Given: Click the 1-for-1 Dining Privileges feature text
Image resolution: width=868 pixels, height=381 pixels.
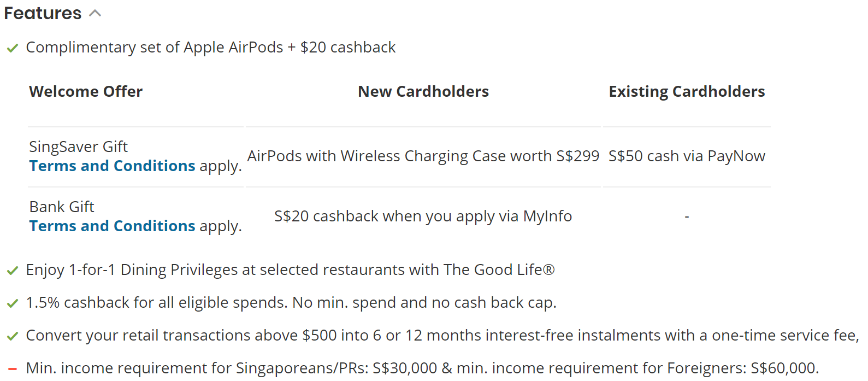Looking at the screenshot, I should tap(290, 270).
